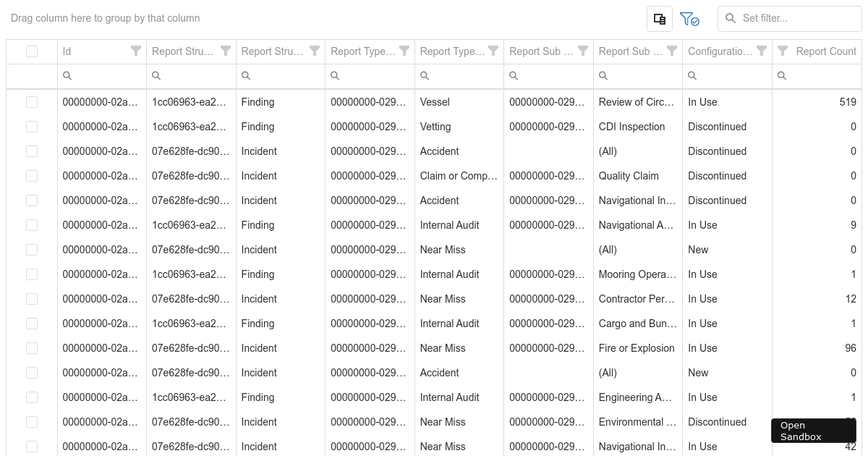Open the filter icon on the Configuration column
This screenshot has width=868, height=456.
(761, 51)
